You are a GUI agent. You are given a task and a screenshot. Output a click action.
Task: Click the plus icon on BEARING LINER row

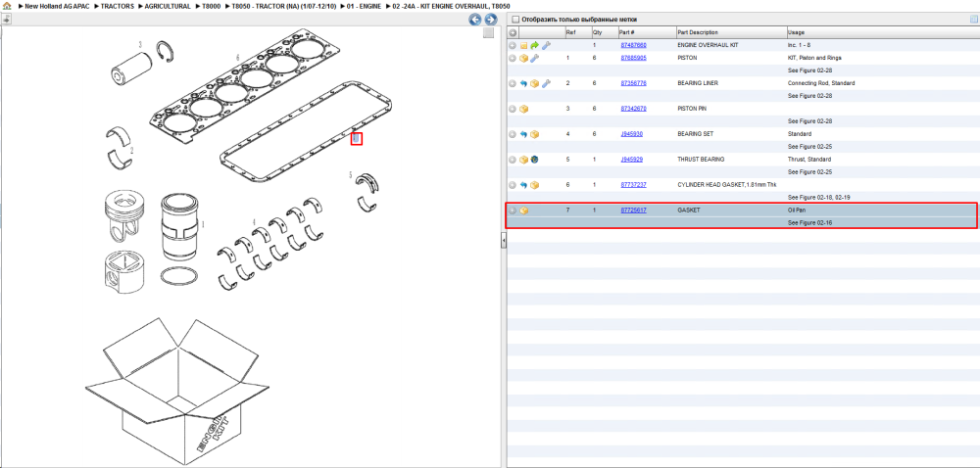point(513,83)
